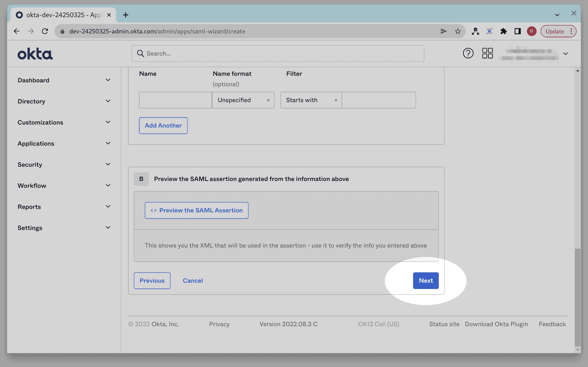Open the account menu chevron at top right
This screenshot has width=588, height=367.
point(566,54)
